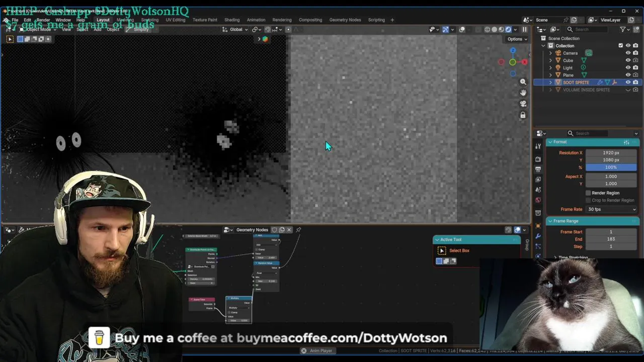The height and width of the screenshot is (362, 644).
Task: Open the Global transform orientation dropdown
Action: pos(235,29)
